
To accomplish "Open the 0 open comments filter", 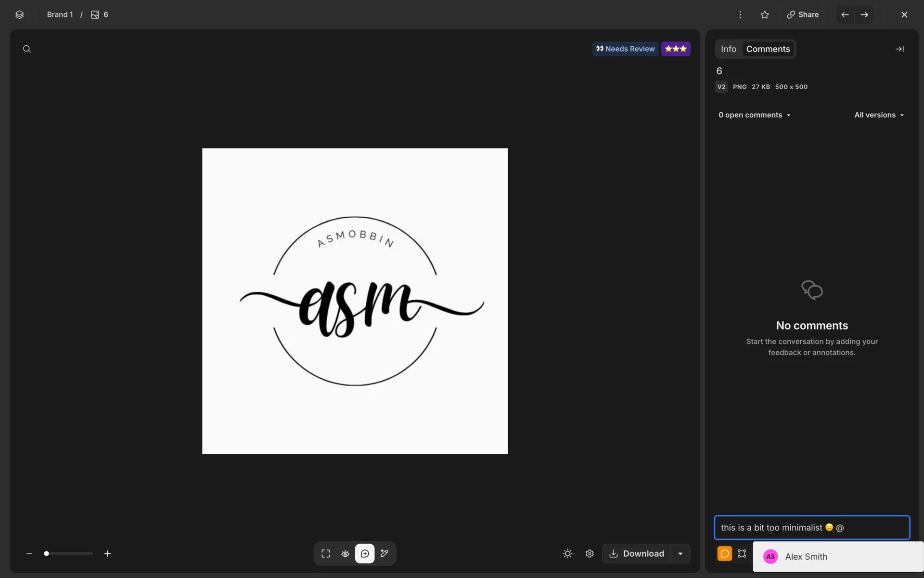I will (754, 115).
